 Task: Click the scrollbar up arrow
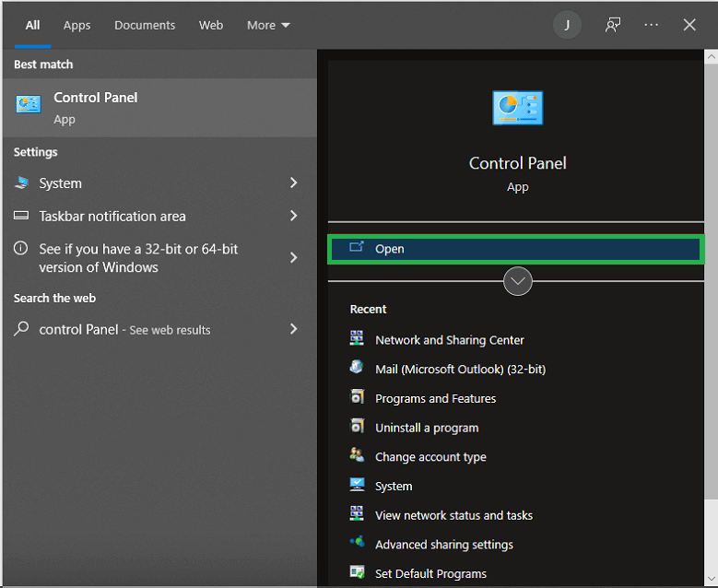click(x=711, y=57)
